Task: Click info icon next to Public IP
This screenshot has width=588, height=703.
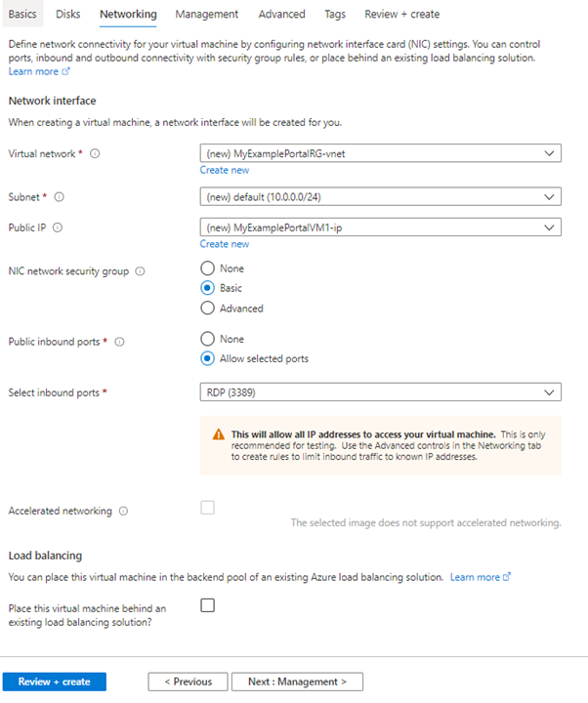Action: [x=58, y=227]
